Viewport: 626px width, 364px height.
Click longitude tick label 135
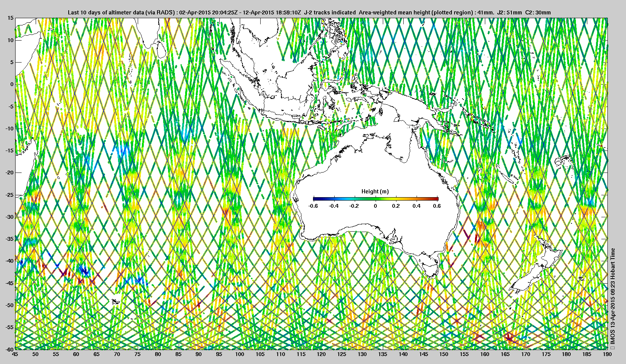pyautogui.click(x=382, y=354)
